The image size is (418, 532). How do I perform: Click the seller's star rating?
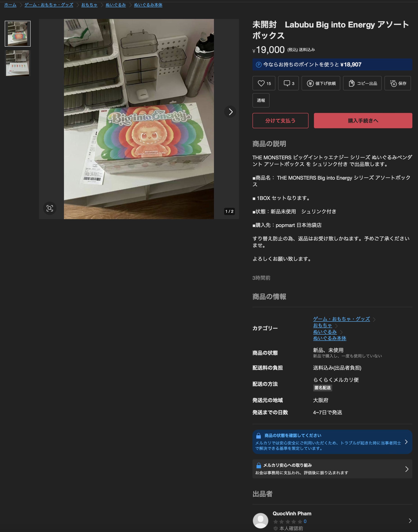(290, 521)
